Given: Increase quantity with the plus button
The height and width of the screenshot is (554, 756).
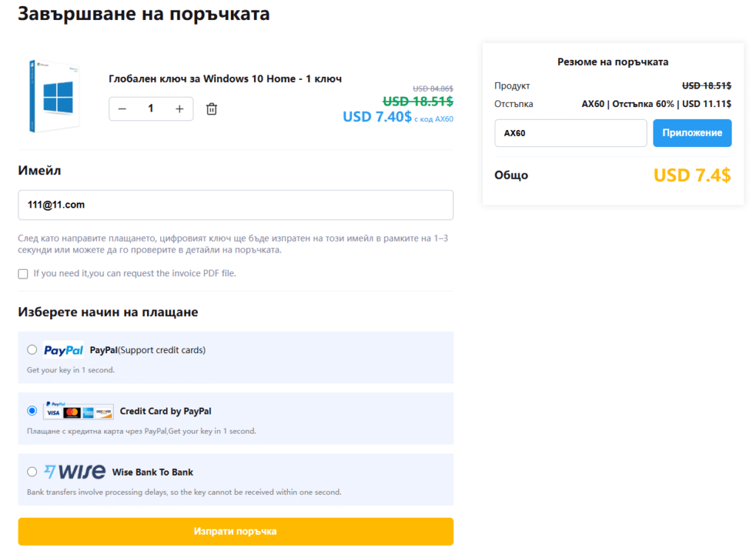Looking at the screenshot, I should click(x=179, y=109).
